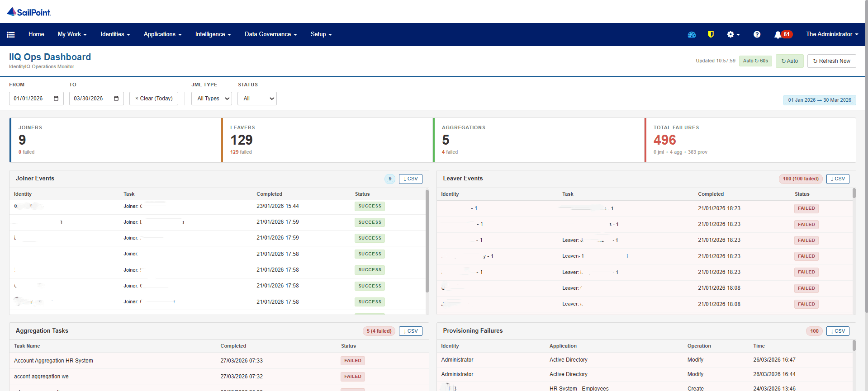Image resolution: width=868 pixels, height=391 pixels.
Task: Click the Leavers 129 summary card
Action: point(327,140)
